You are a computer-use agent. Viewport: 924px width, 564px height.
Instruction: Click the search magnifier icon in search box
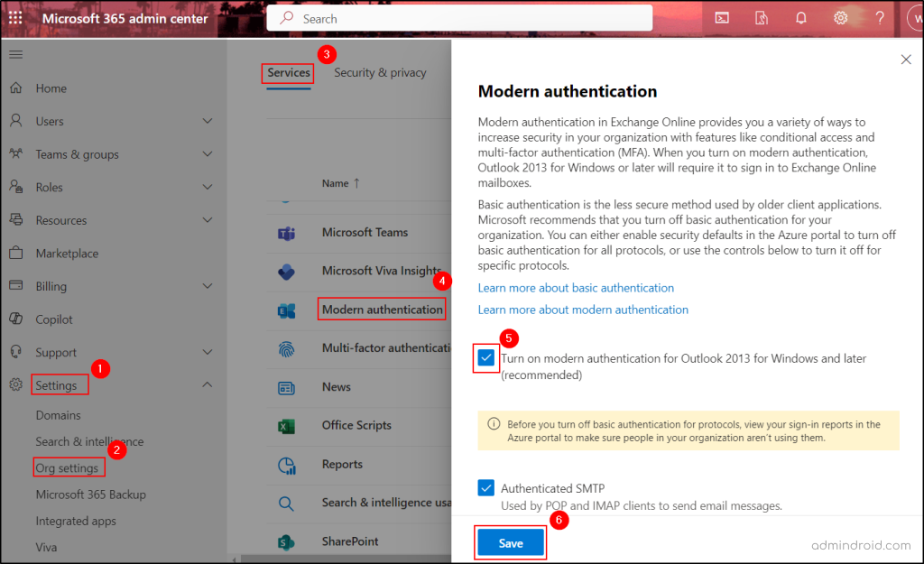click(286, 18)
